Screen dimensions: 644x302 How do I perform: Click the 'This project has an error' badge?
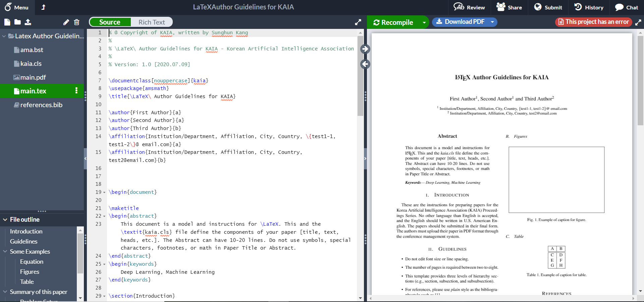pos(593,22)
